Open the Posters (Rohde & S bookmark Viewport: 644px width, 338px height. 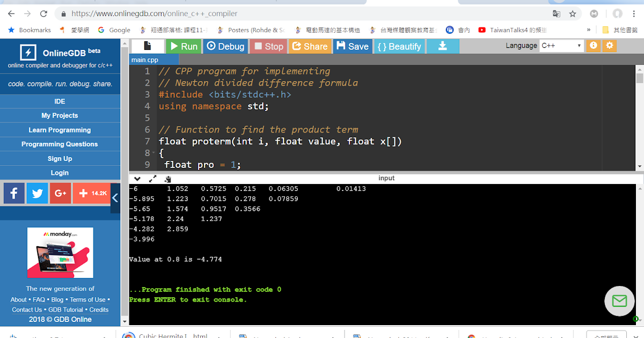[x=251, y=30]
